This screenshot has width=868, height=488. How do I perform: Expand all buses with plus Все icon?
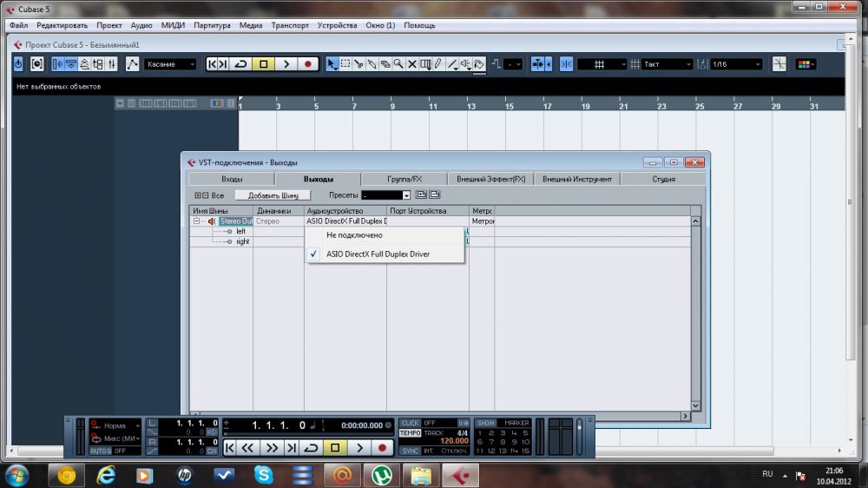(198, 195)
